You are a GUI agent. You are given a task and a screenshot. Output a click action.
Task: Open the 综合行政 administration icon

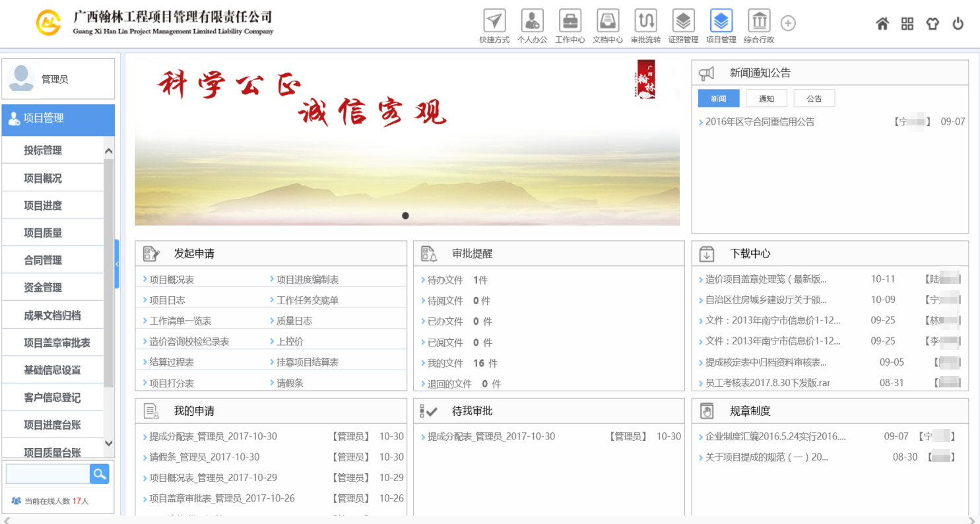pyautogui.click(x=759, y=22)
